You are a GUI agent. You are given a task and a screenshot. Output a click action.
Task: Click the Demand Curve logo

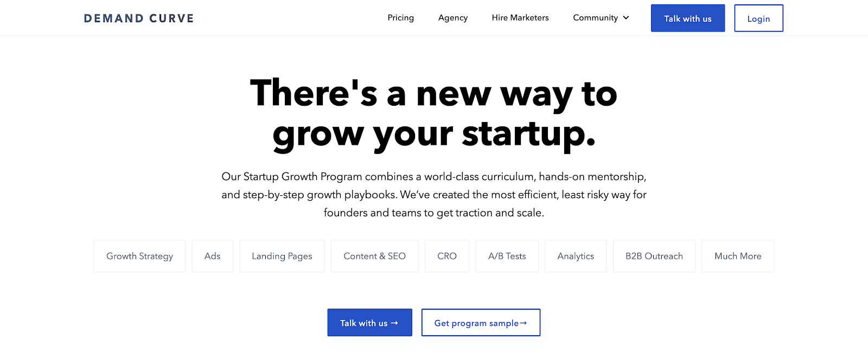(139, 18)
